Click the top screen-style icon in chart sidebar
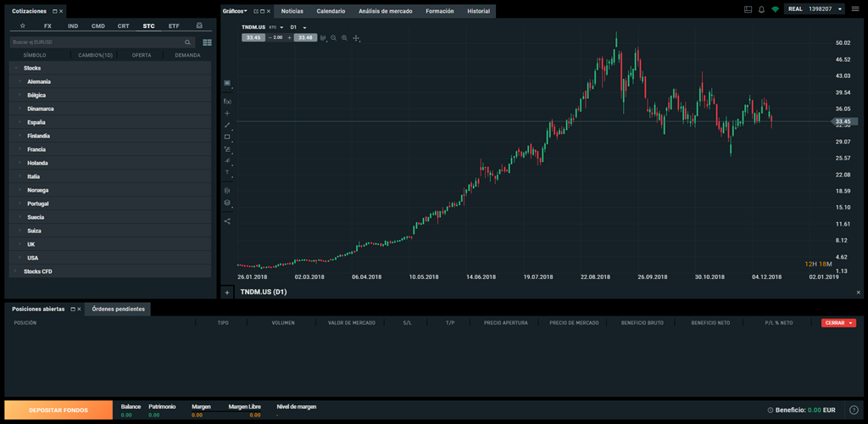 click(x=227, y=83)
